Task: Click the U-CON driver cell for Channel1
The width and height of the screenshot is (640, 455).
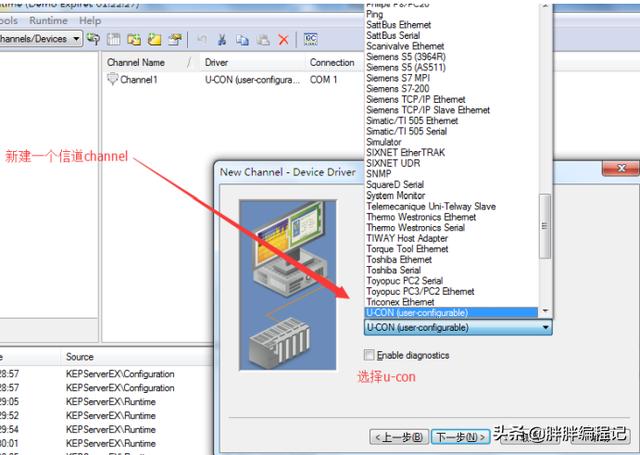Action: 252,80
